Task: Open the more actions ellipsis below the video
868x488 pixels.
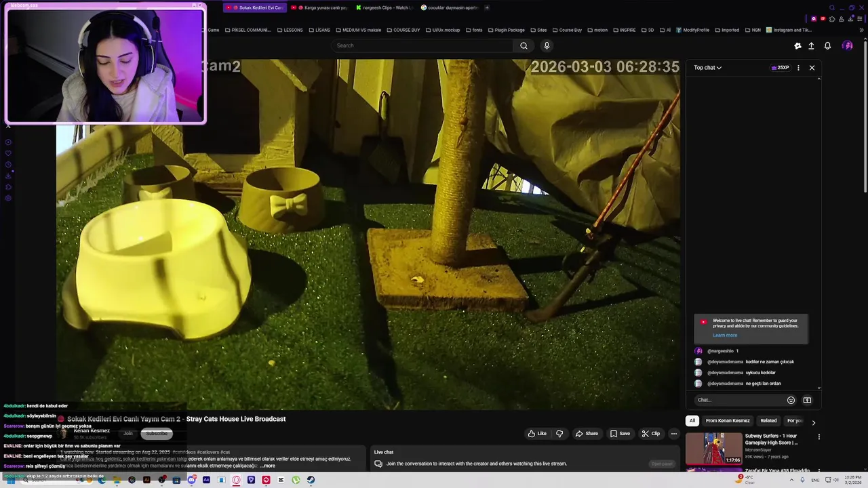Action: pos(673,434)
